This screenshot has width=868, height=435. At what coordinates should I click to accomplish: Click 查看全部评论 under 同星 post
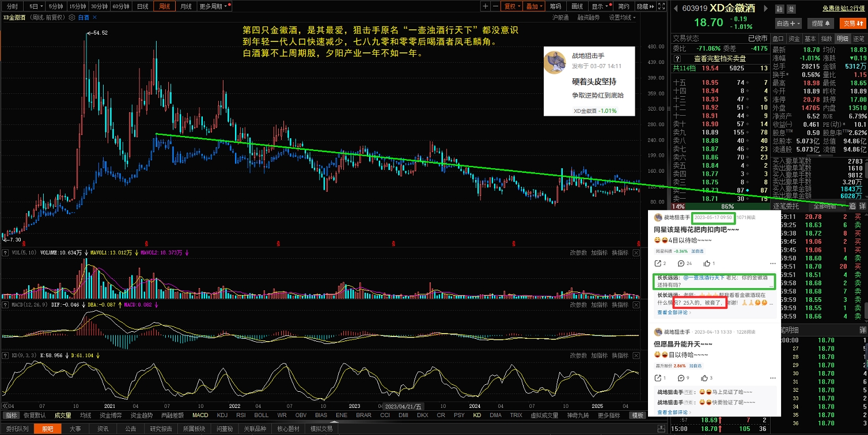(x=673, y=313)
